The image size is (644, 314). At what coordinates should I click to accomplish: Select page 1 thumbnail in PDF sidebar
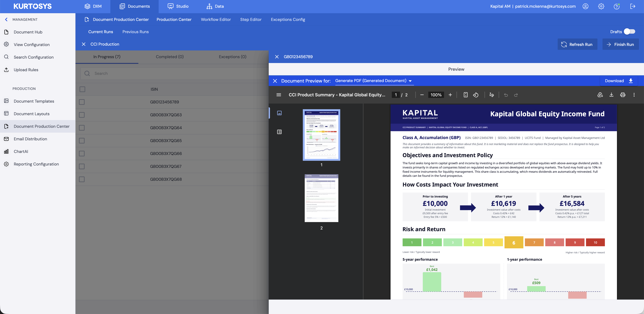pos(321,135)
